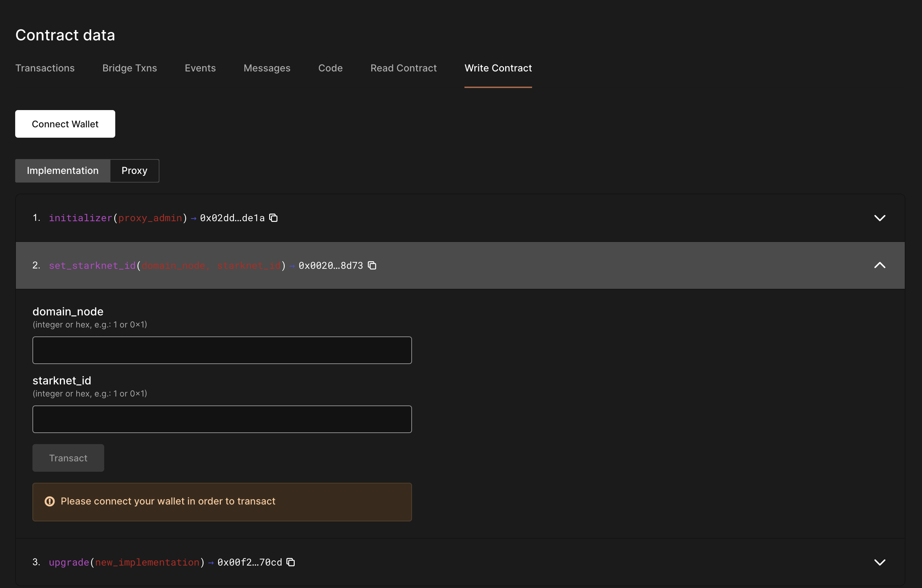View the Code tab

(x=330, y=68)
